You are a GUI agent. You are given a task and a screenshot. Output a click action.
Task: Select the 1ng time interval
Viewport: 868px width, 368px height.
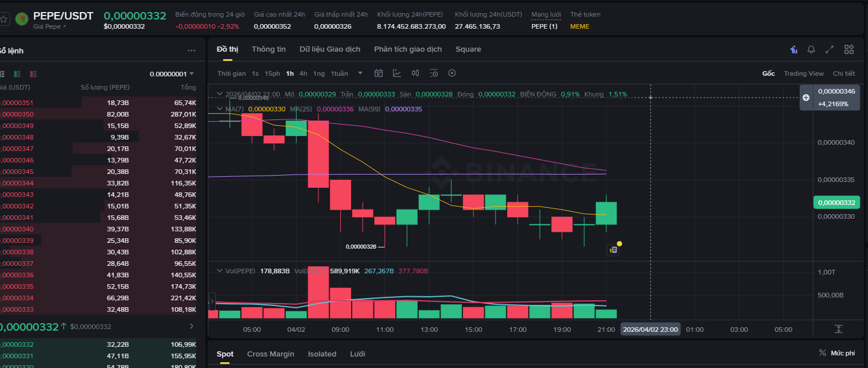319,73
